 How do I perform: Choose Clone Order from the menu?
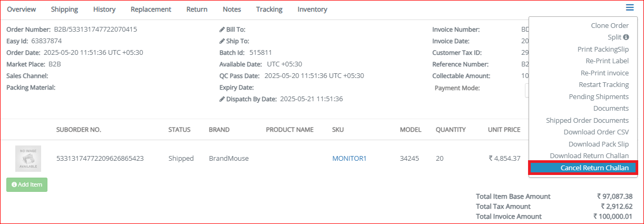(610, 25)
